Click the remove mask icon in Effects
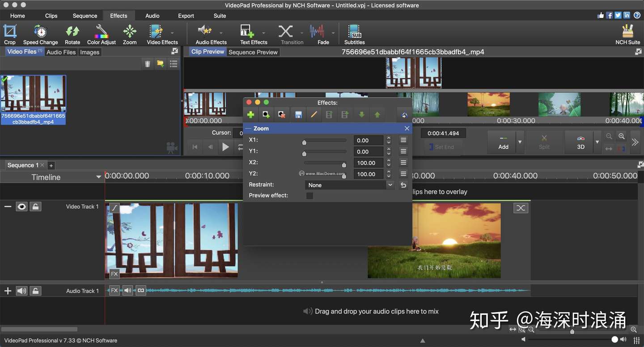Viewport: 644px width, 347px height. pyautogui.click(x=281, y=115)
